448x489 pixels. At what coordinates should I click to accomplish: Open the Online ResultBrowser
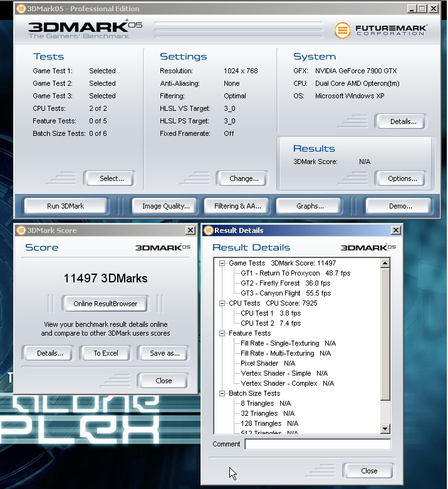tap(105, 304)
